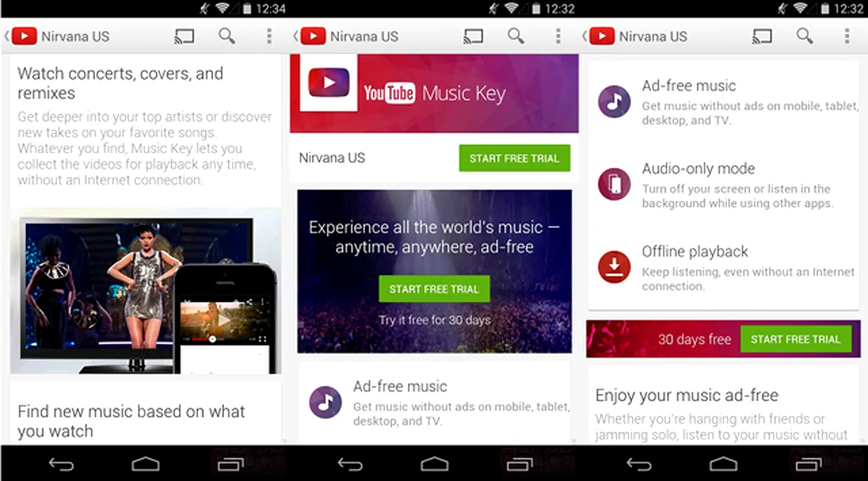Tap 'Ad-free music' heading in the right screen
Screen dimensions: 868x481
click(689, 86)
